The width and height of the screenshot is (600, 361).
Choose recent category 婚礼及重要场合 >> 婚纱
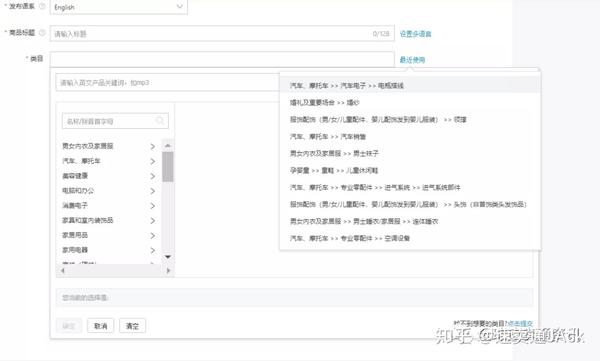coord(324,102)
